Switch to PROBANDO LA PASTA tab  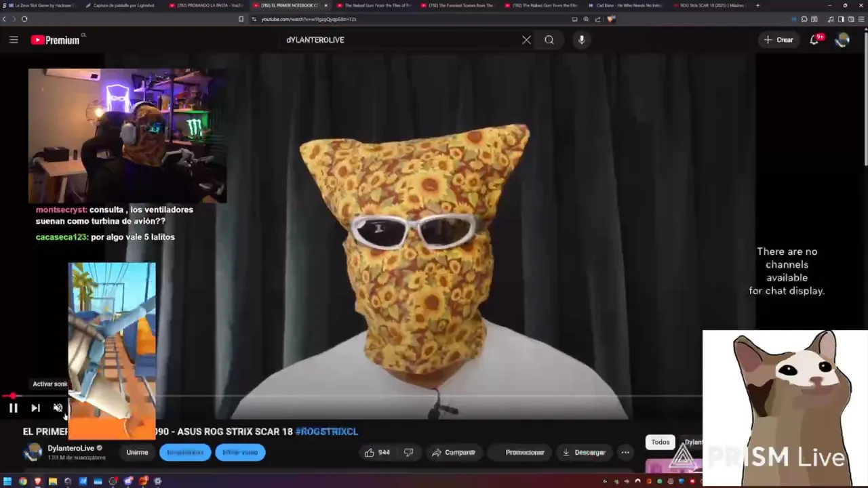click(207, 5)
